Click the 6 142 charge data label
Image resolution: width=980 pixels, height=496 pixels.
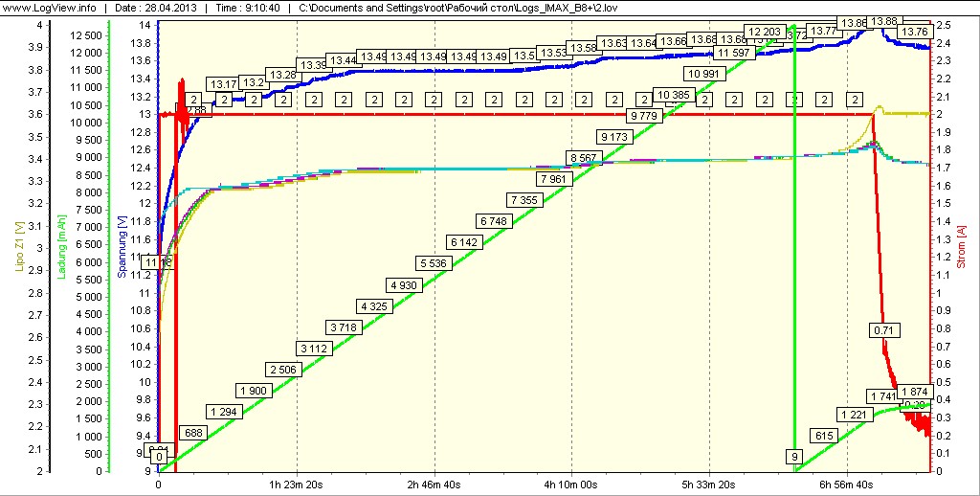464,242
